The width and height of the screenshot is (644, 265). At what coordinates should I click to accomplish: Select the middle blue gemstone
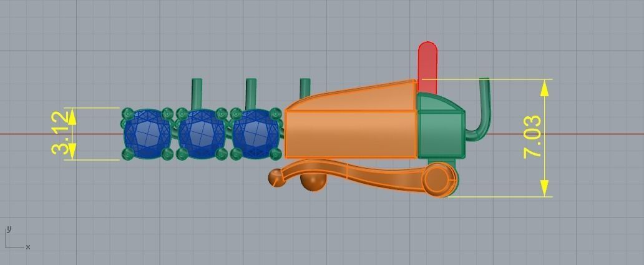[201, 134]
